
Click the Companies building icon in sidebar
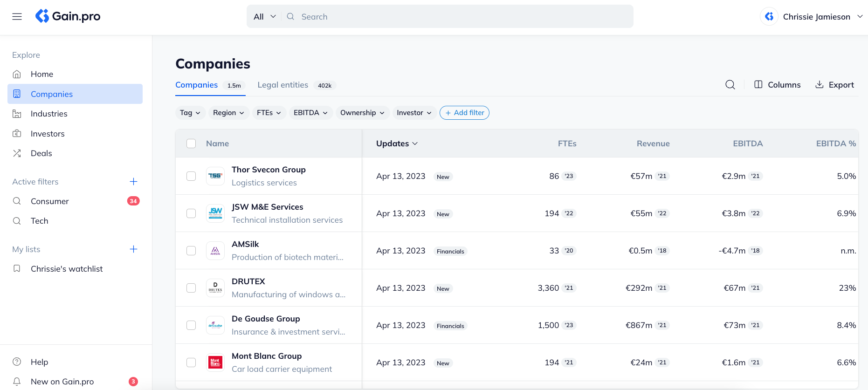click(17, 94)
